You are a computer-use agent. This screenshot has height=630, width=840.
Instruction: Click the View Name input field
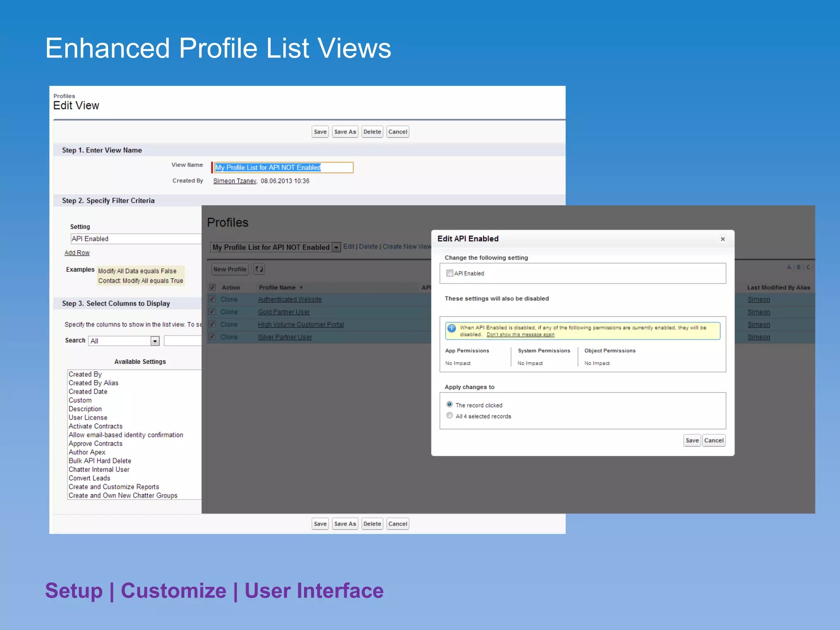[x=283, y=167]
